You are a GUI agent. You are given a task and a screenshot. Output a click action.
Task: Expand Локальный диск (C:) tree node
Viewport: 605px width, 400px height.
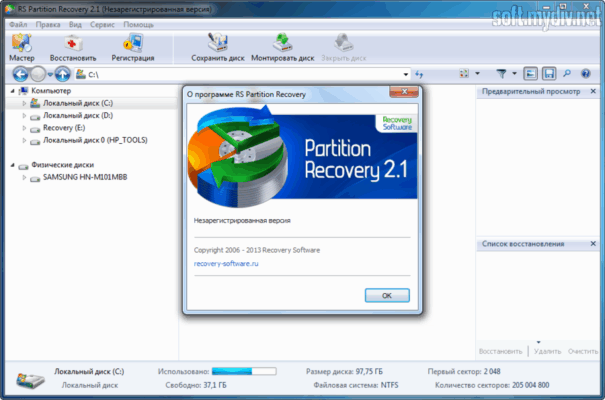click(24, 103)
